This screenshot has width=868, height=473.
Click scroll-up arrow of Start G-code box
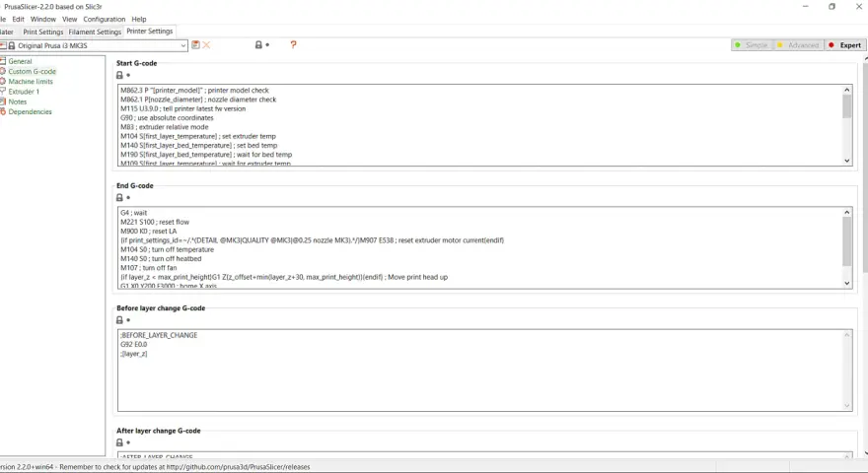pos(847,90)
